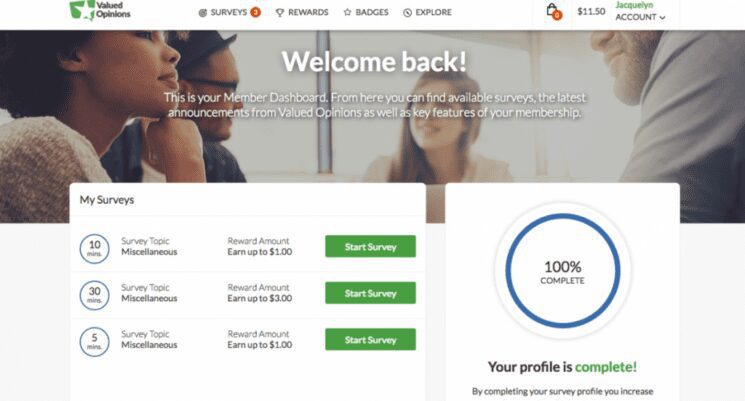Click the Rewards trophy icon

280,13
